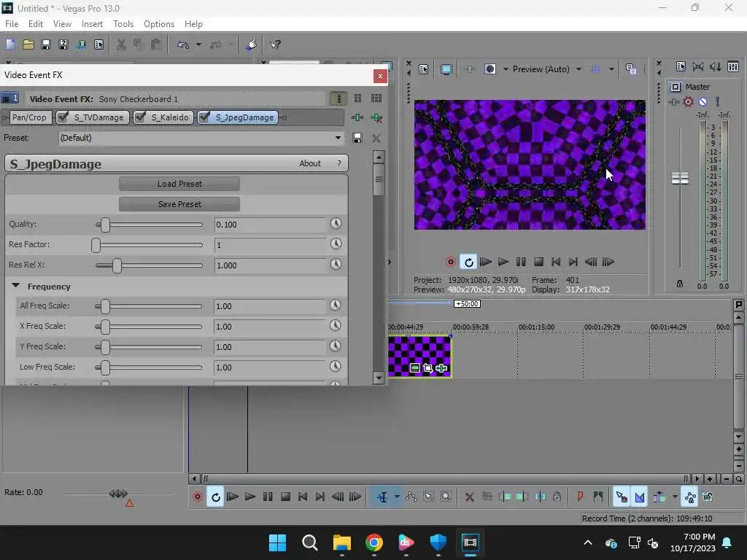Toggle Auto Ripple in bottom toolbar
The height and width of the screenshot is (560, 747).
tap(659, 497)
